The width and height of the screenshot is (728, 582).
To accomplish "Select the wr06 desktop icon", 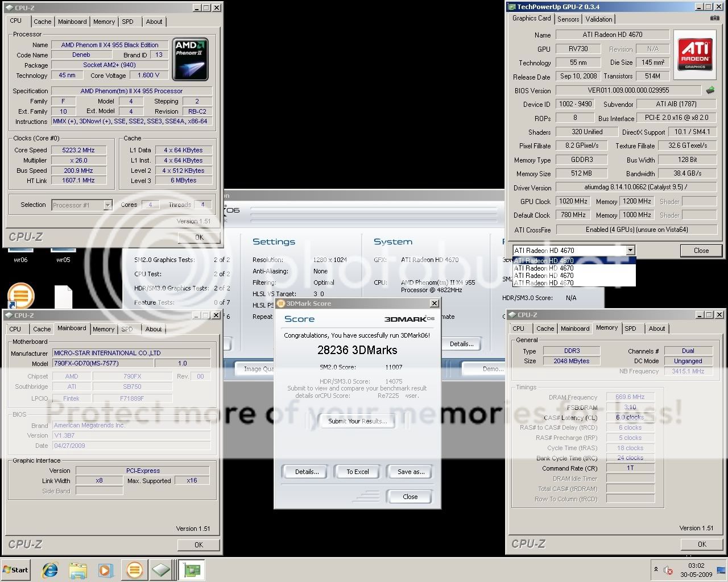I will [20, 255].
